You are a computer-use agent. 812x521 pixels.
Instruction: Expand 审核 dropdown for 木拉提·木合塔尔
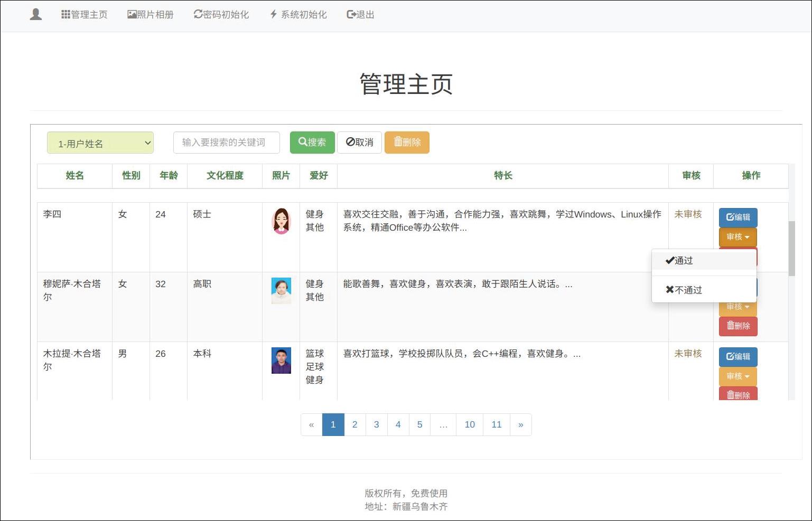tap(738, 376)
